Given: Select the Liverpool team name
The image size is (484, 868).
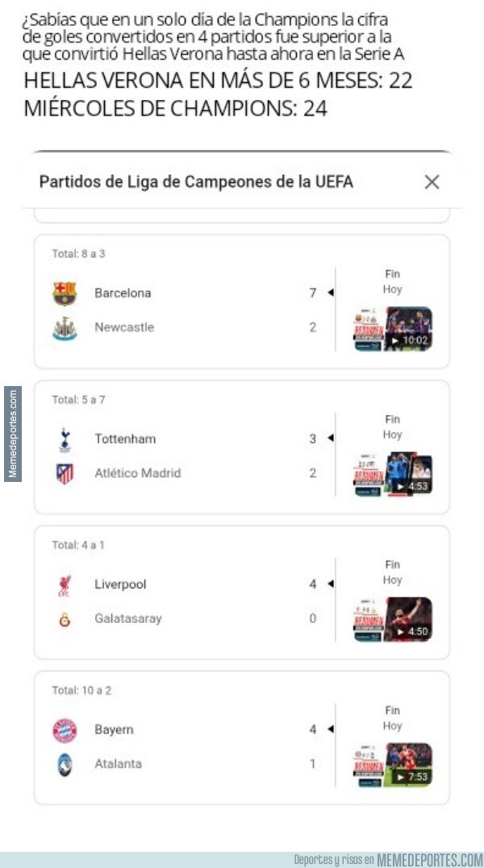Looking at the screenshot, I should click(x=120, y=584).
